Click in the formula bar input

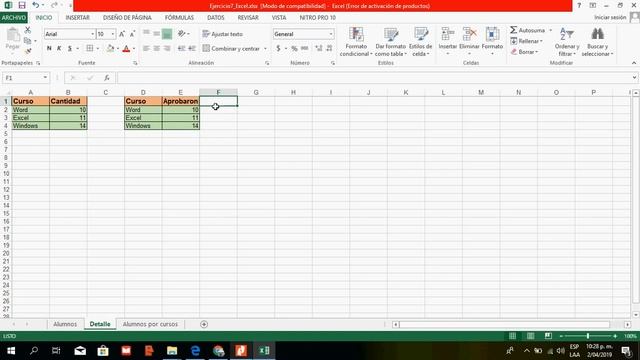click(373, 78)
